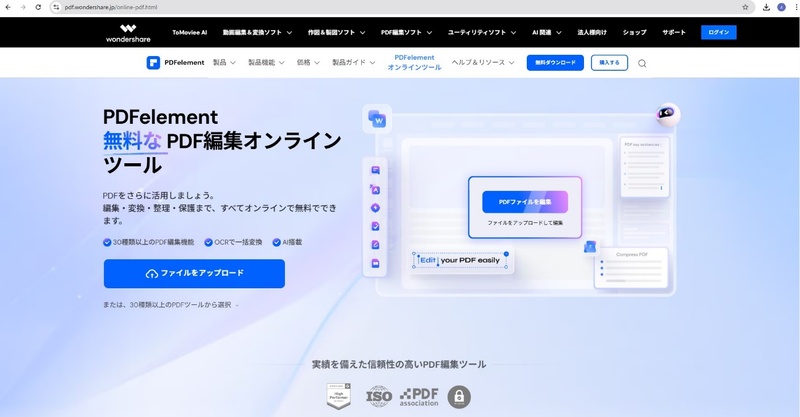Click the bottom illustration sidebar file icon
800x417 pixels.
coord(376,263)
